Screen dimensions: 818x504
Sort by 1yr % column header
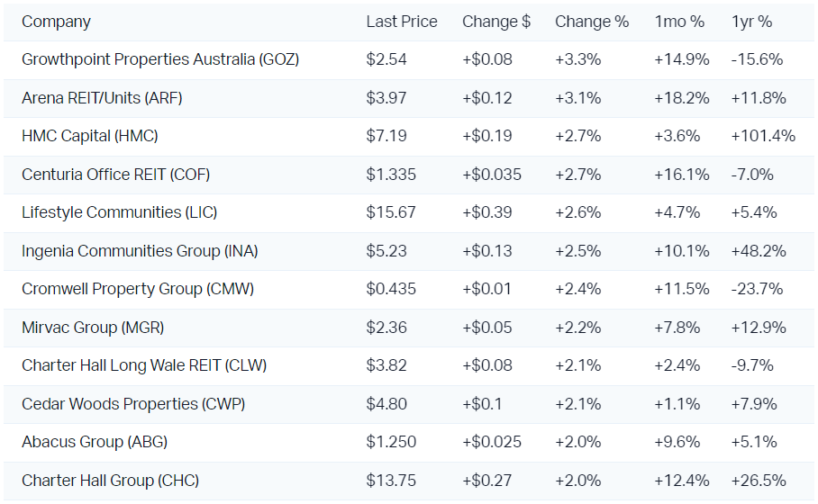coord(752,22)
